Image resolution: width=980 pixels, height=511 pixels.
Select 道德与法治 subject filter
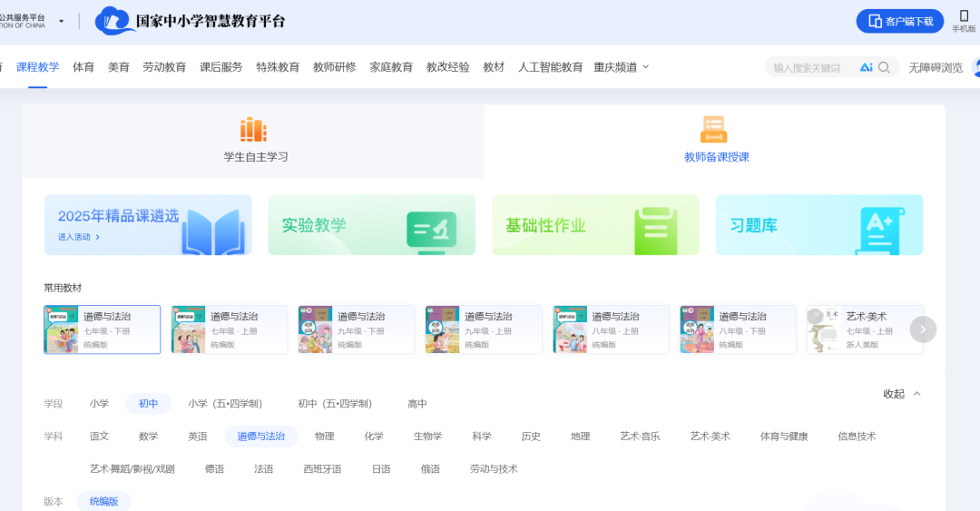[x=261, y=436]
